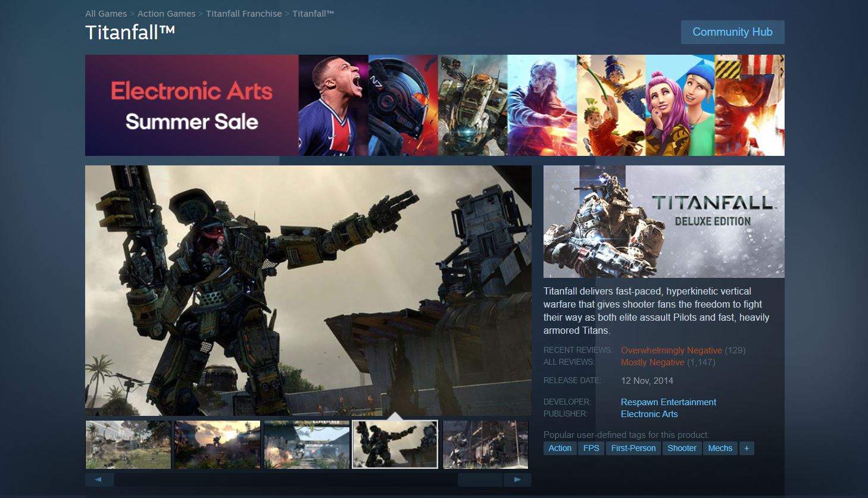Select the FPS tag
This screenshot has height=498, width=868.
(591, 448)
